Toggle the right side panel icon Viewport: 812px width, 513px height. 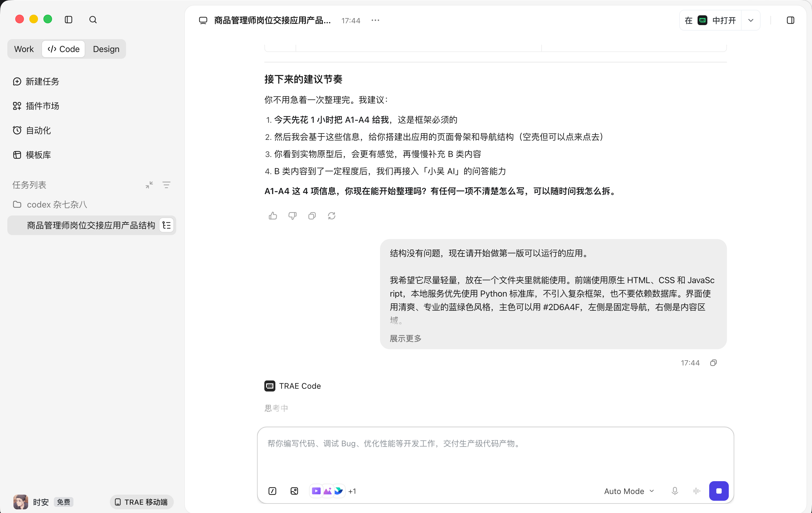coord(790,20)
